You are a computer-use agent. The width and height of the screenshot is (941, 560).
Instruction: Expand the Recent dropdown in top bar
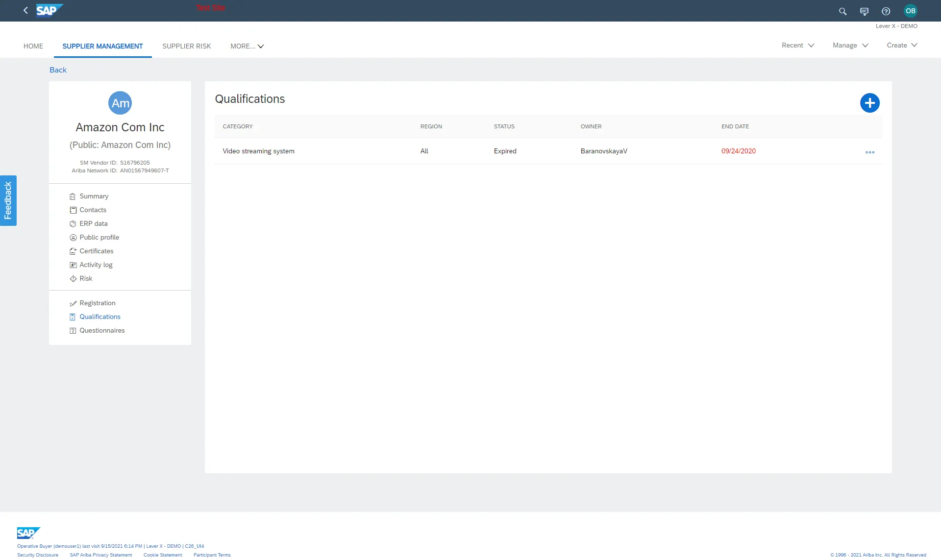pyautogui.click(x=797, y=46)
